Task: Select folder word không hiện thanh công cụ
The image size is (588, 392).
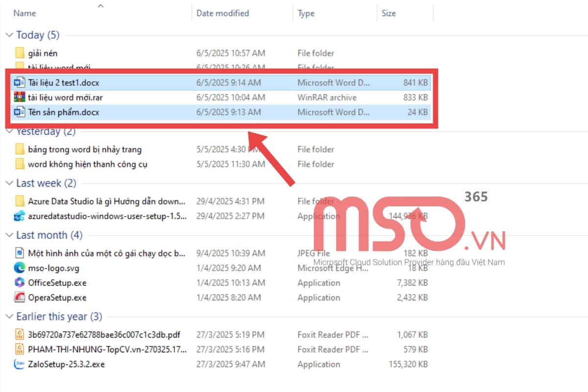Action: [x=88, y=164]
